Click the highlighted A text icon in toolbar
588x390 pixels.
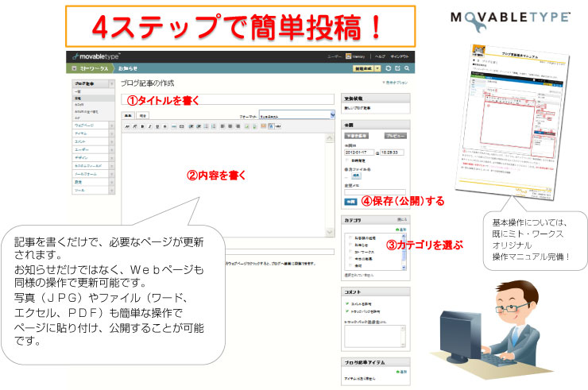[x=271, y=126]
